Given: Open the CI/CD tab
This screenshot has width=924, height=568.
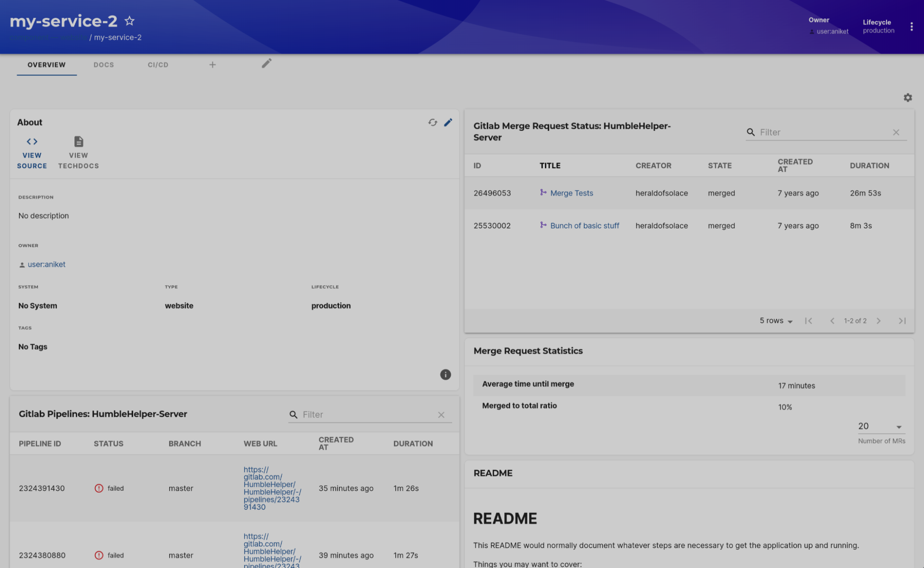Looking at the screenshot, I should [157, 65].
